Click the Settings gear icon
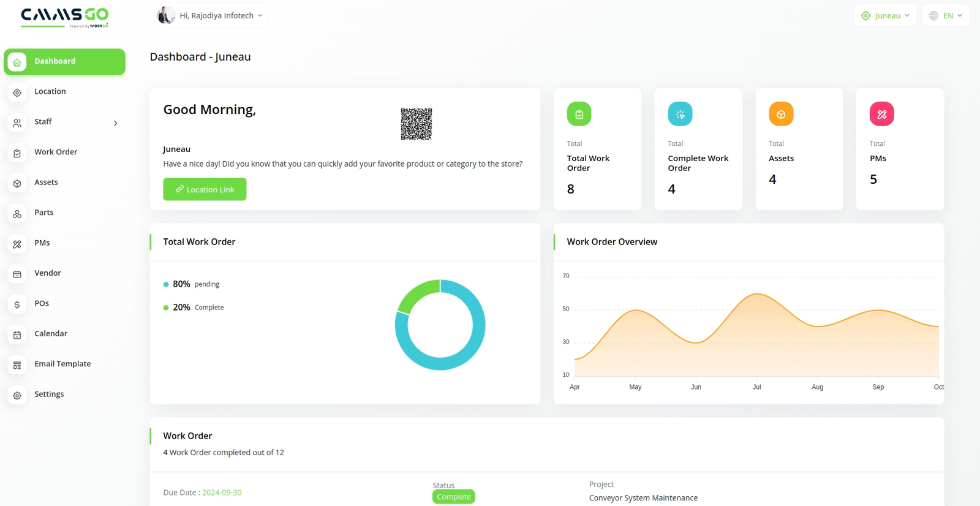 [x=17, y=395]
